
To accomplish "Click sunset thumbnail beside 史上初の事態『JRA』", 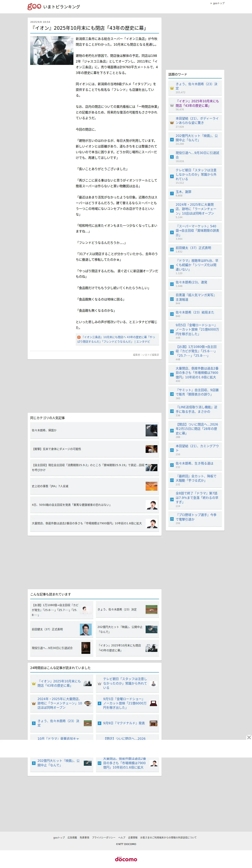I will 151,486.
